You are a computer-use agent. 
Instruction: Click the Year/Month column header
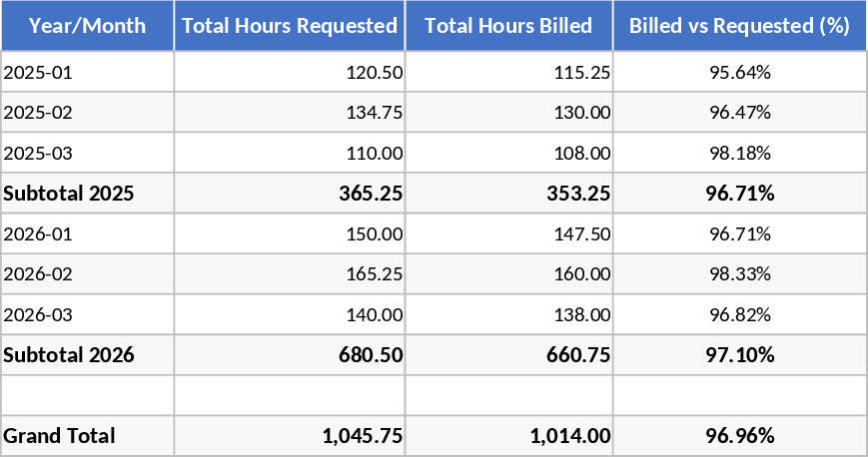click(x=87, y=26)
